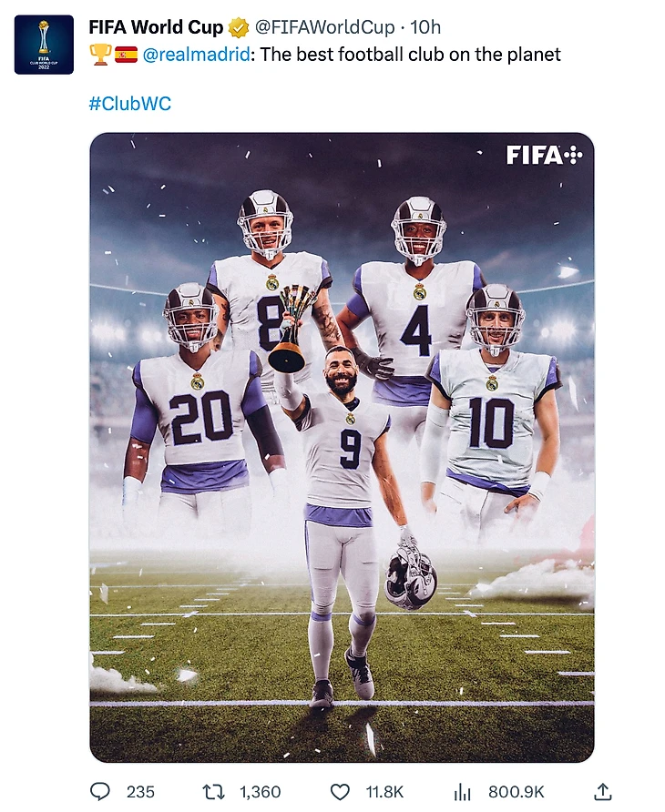Open the @realmadrid mention link

196,55
